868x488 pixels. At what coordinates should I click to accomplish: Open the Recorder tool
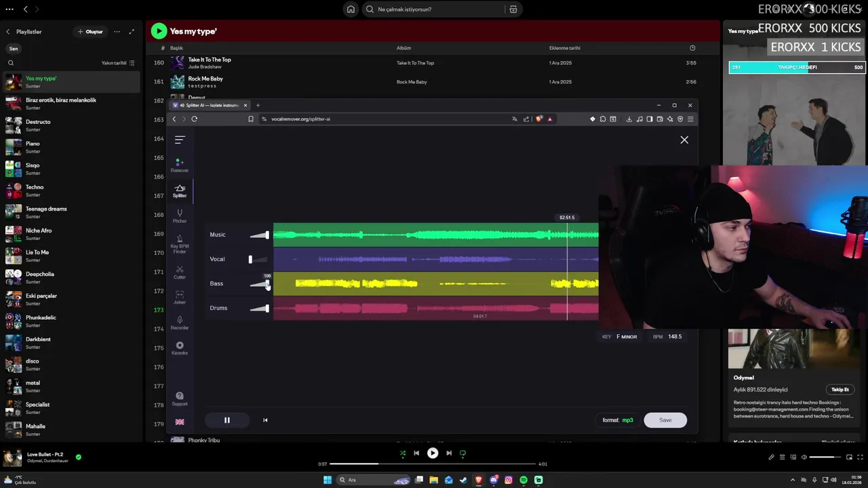[x=180, y=323]
